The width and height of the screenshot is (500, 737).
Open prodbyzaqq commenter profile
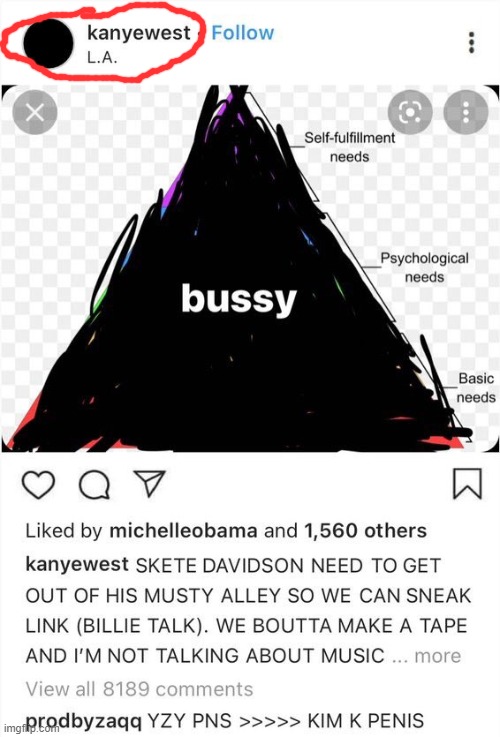coord(83,720)
